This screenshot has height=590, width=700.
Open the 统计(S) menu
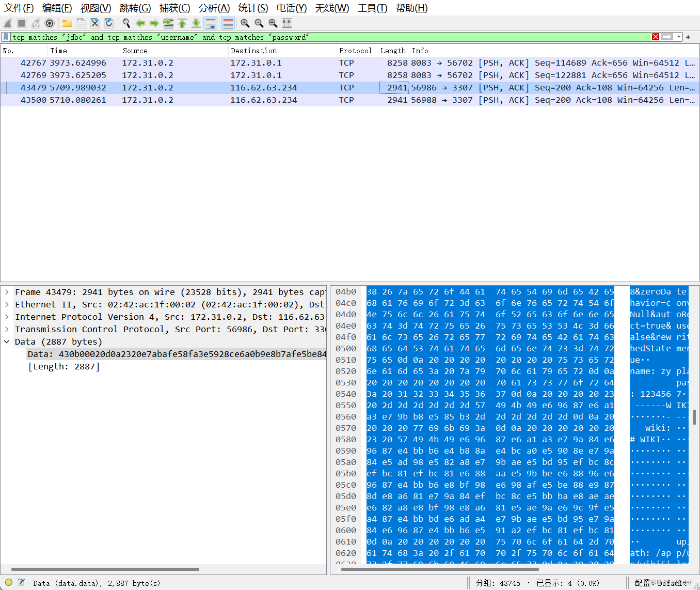point(253,8)
